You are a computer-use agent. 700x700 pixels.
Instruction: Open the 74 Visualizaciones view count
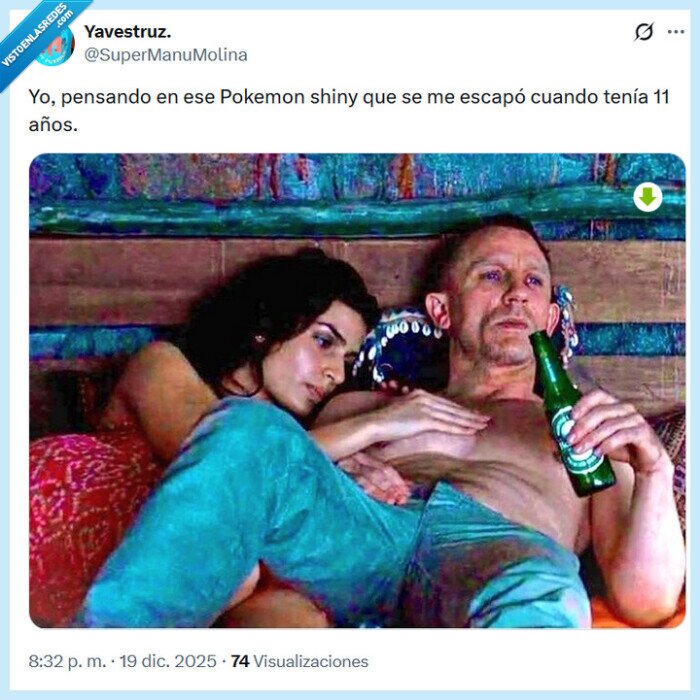click(x=300, y=661)
